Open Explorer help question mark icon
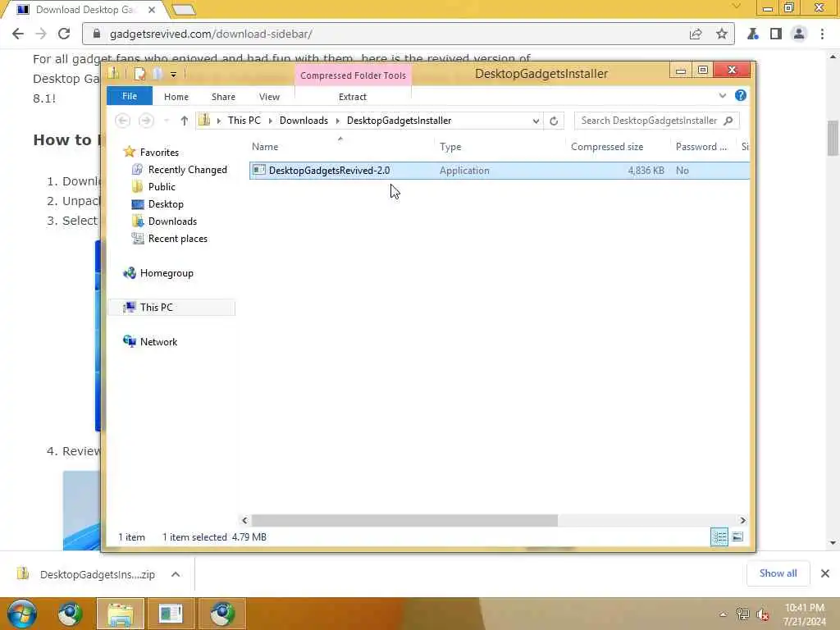 [x=741, y=95]
